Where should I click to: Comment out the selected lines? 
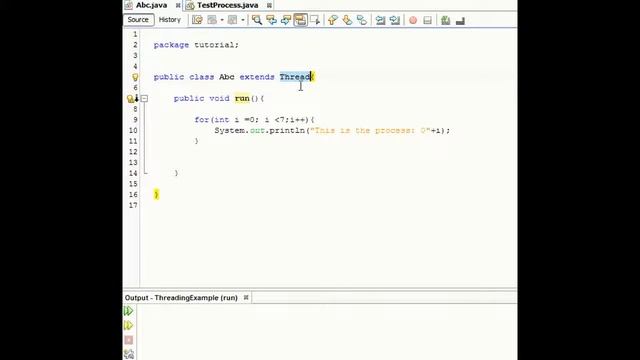[446, 20]
